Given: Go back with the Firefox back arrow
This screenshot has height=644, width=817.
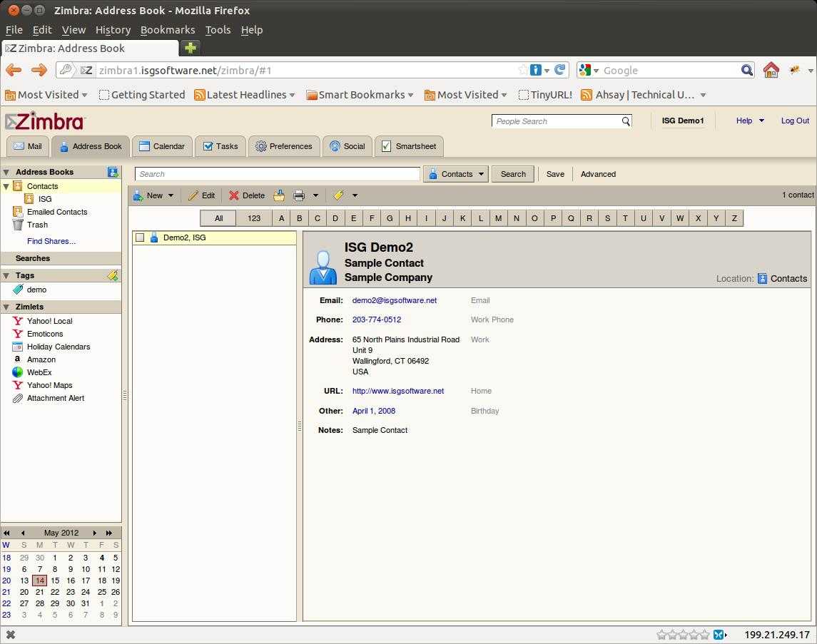Looking at the screenshot, I should coord(14,70).
